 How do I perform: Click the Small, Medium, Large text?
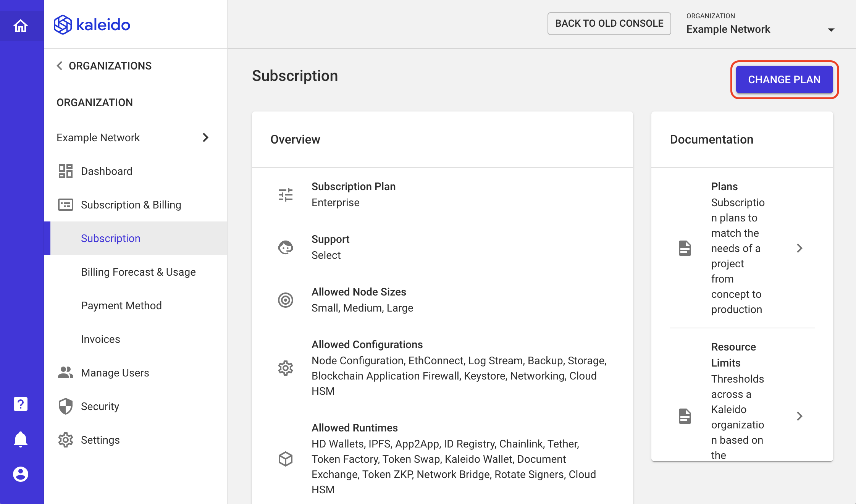click(362, 308)
